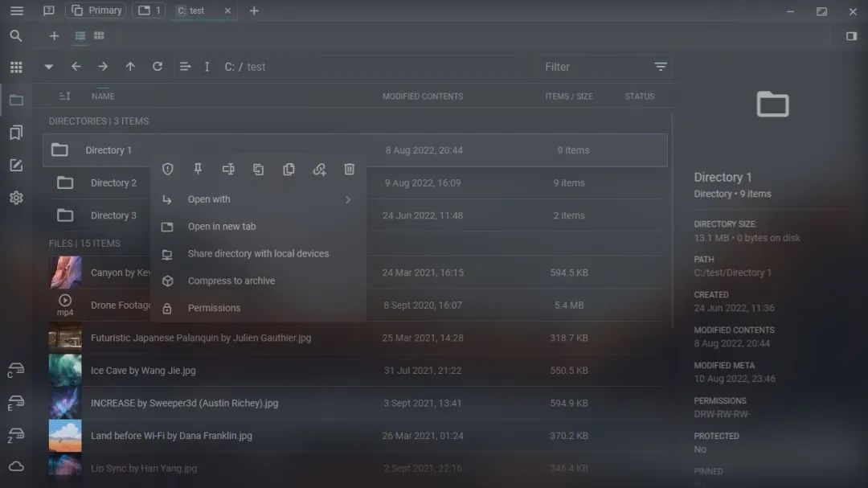Sort by the NAME column
The width and height of the screenshot is (868, 488).
(x=103, y=96)
